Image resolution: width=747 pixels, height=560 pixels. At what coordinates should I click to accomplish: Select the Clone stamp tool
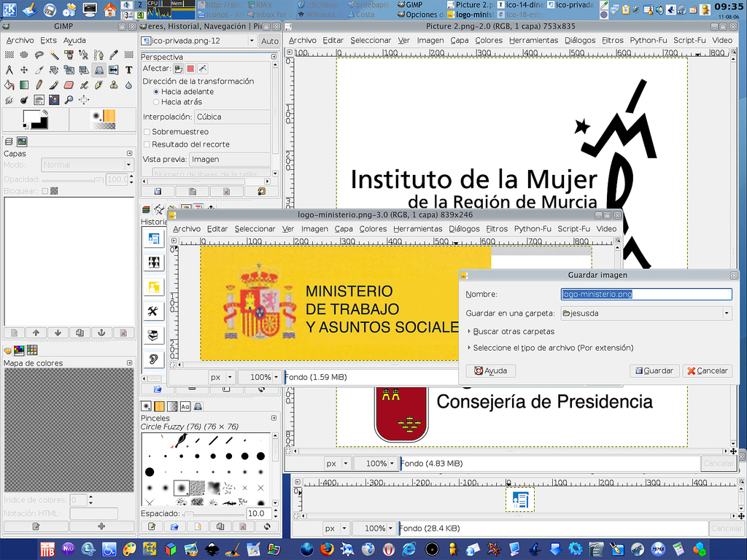pos(113,85)
